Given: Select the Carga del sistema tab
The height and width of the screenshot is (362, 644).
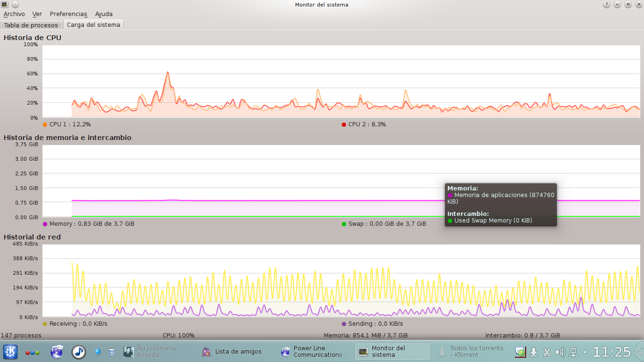Looking at the screenshot, I should pyautogui.click(x=93, y=25).
